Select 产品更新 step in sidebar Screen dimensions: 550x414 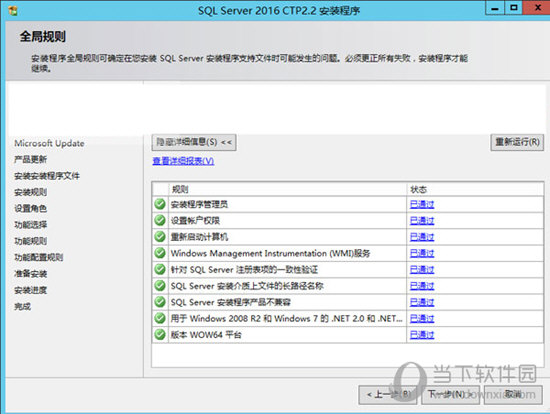(31, 160)
